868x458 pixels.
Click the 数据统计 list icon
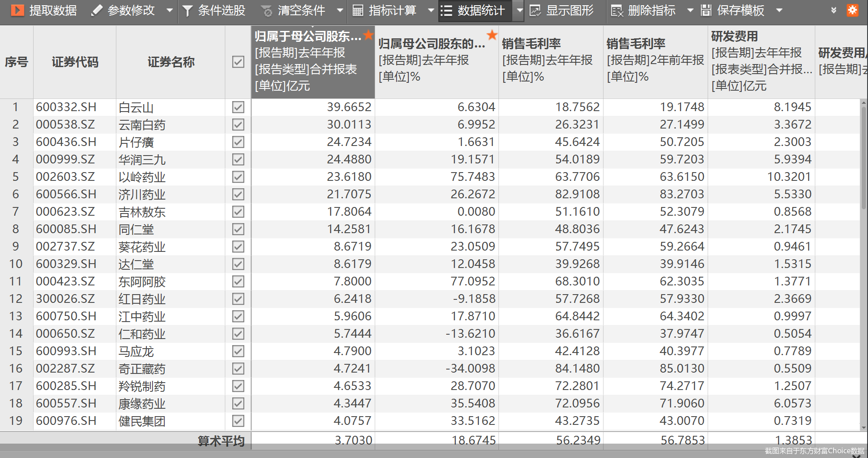pos(446,10)
